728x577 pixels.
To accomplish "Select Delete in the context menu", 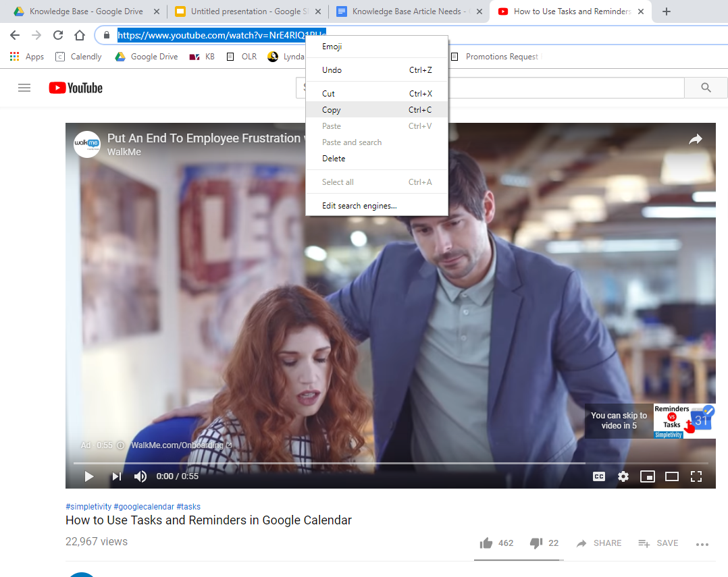I will (377, 159).
